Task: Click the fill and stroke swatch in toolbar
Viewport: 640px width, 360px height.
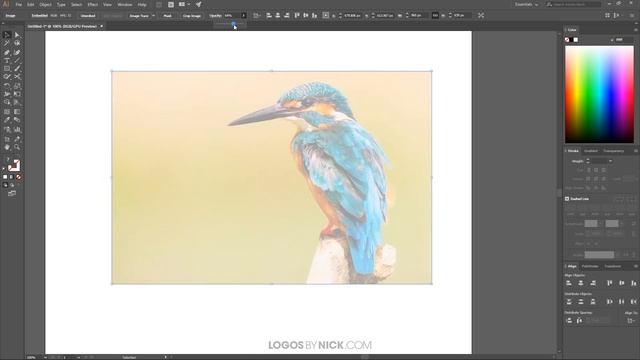Action: coord(13,165)
